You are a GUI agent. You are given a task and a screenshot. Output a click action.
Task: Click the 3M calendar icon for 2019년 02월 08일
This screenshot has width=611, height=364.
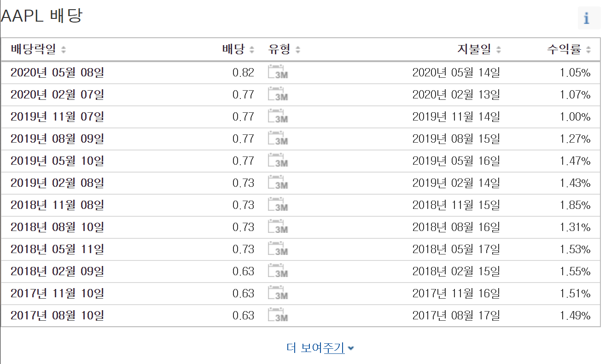coord(278,183)
